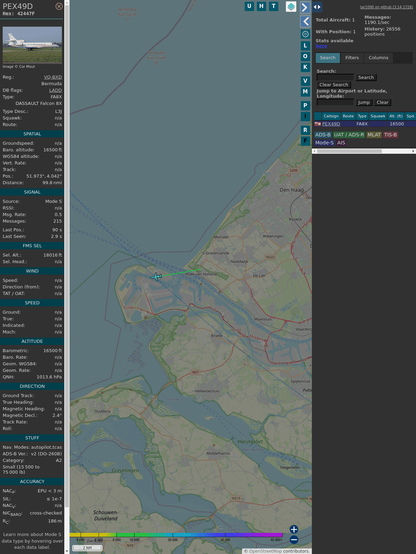Image resolution: width=416 pixels, height=554 pixels.
Task: Click the Search button
Action: pyautogui.click(x=366, y=77)
